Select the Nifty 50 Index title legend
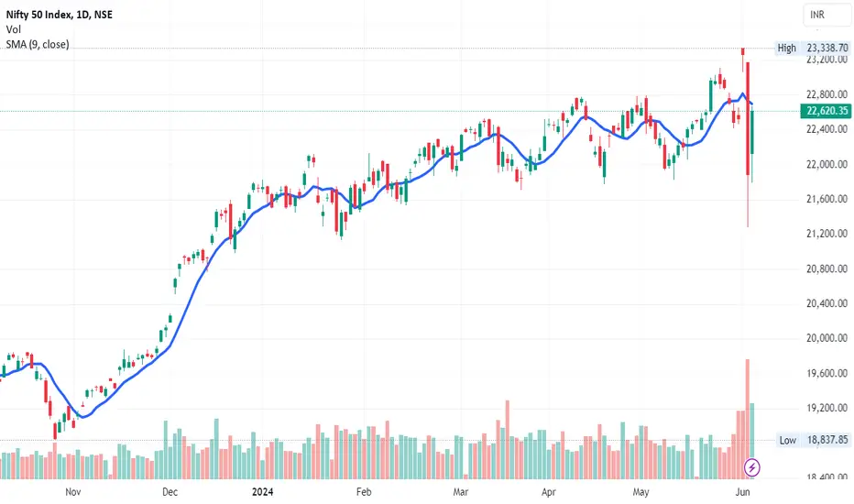The height and width of the screenshot is (504, 854). click(x=60, y=15)
